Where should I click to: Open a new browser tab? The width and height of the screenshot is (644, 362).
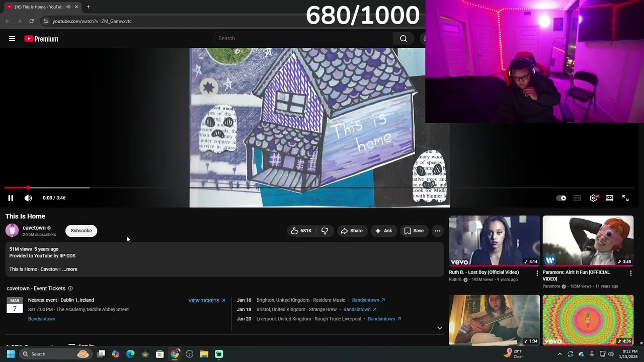[88, 7]
